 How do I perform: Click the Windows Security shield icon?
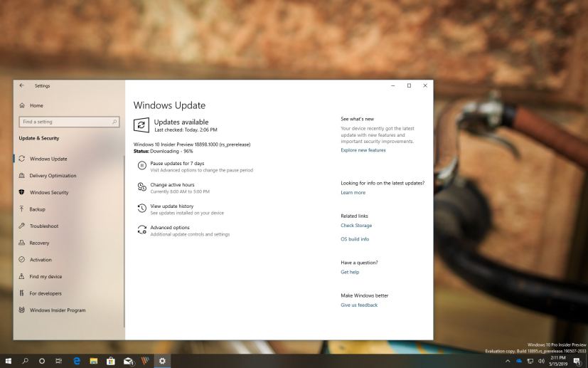pos(22,192)
